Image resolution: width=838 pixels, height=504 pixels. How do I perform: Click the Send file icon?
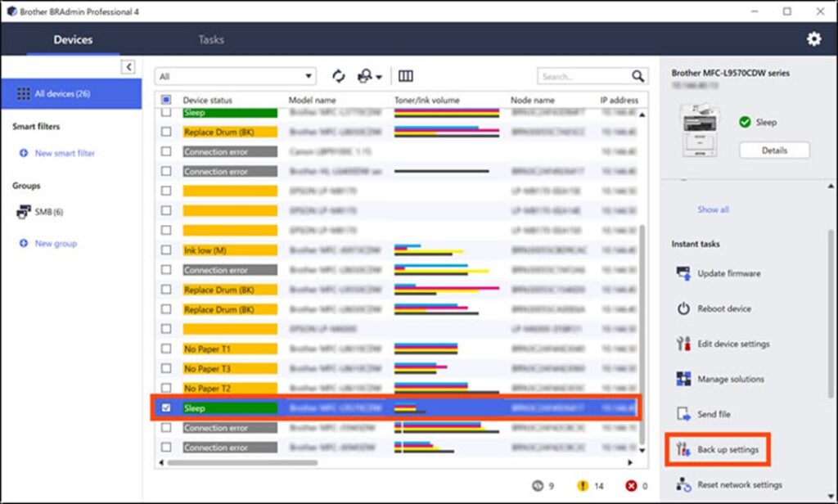tap(683, 414)
